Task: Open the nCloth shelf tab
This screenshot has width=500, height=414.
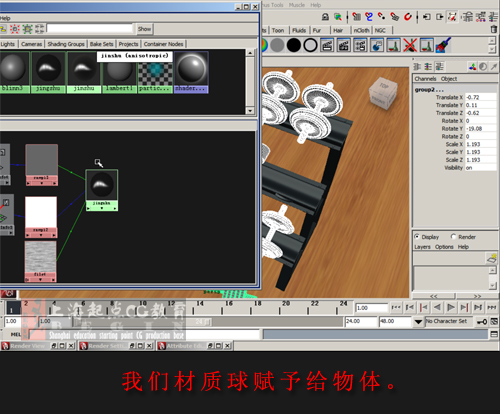Action: coord(361,30)
